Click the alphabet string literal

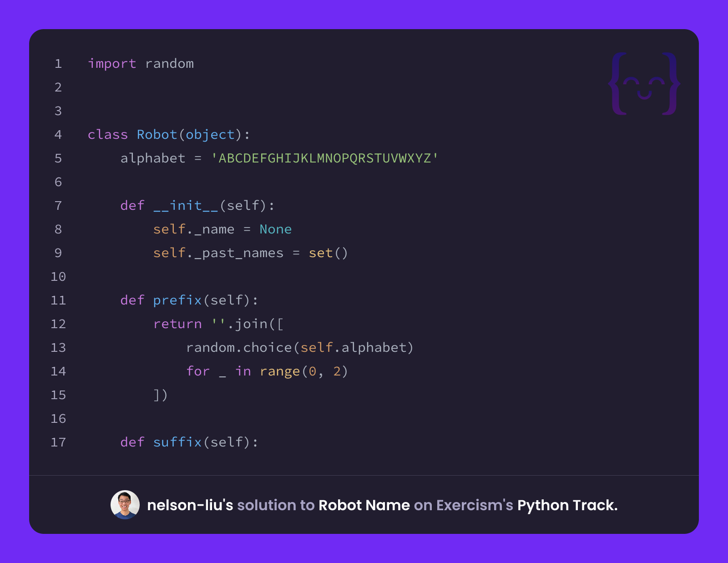tap(325, 158)
